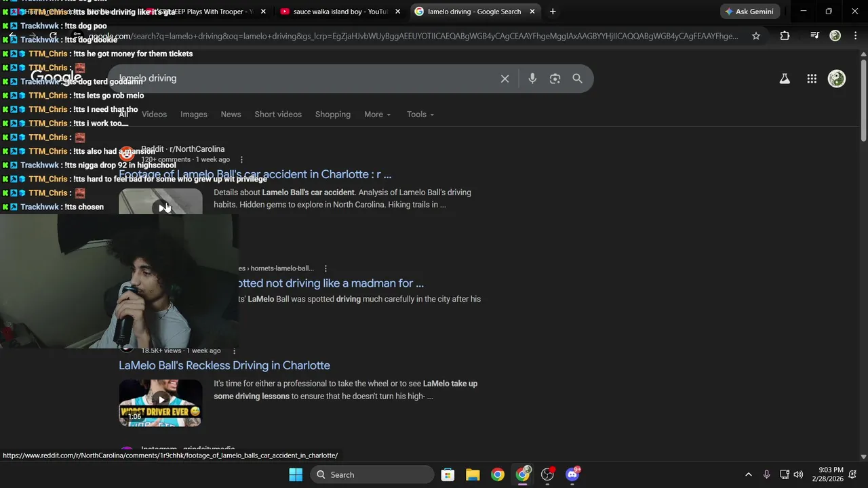The image size is (868, 488).
Task: Click the system tray volume icon
Action: tap(798, 474)
